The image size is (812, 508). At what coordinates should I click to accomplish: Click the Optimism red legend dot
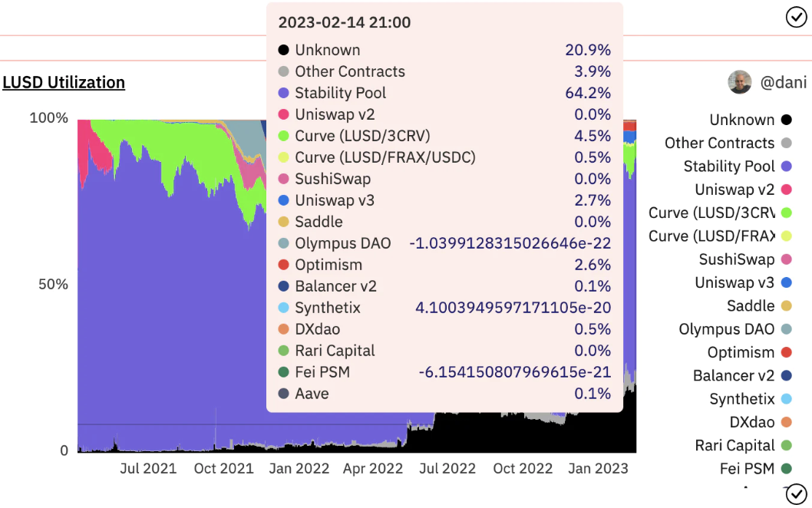click(786, 353)
